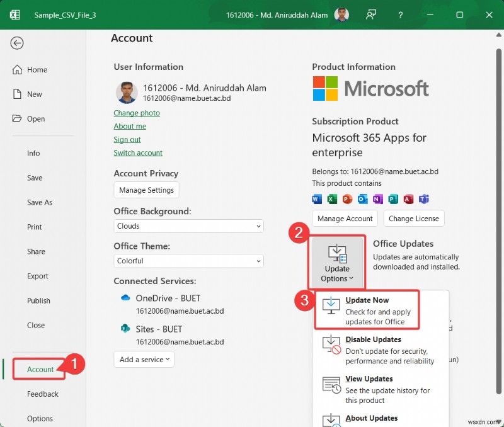Select the PowerPoint icon under This product contains
This screenshot has height=427, width=504.
[x=346, y=198]
